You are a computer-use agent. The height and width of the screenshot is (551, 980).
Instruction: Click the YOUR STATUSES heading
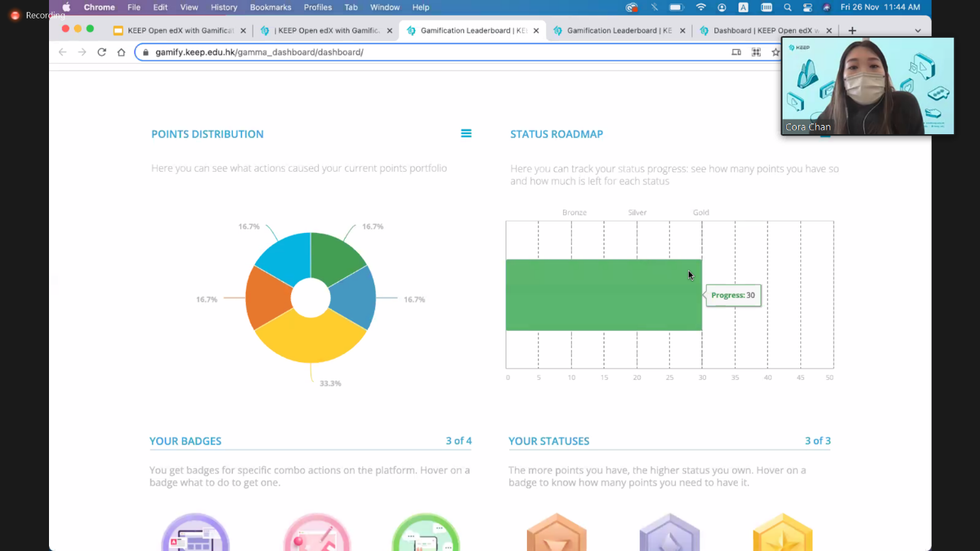pos(549,441)
